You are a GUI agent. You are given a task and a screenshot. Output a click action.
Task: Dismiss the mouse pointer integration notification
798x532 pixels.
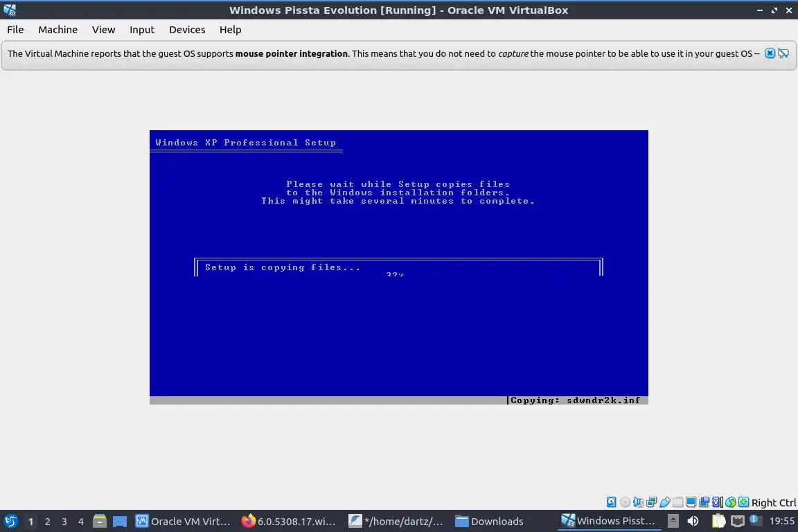tap(770, 53)
